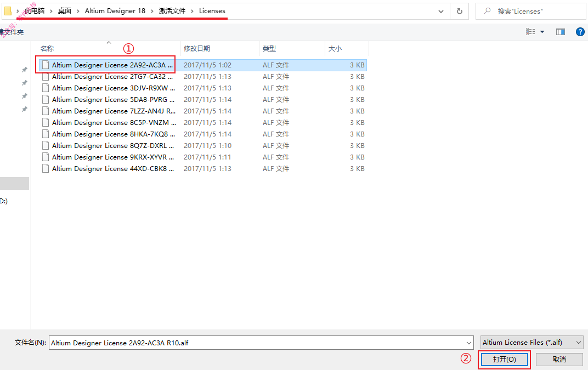Go to 激活文件 folder in breadcrumb
Viewport: 588px width, 370px height.
tap(172, 11)
